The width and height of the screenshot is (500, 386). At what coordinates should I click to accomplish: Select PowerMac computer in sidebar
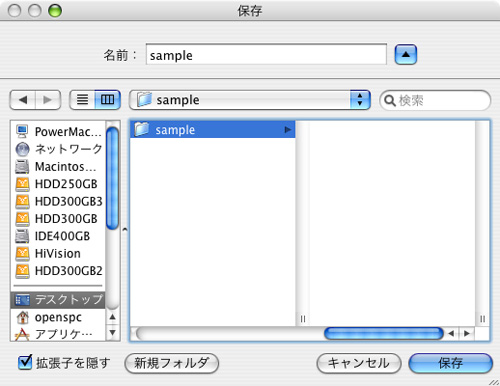click(x=59, y=132)
